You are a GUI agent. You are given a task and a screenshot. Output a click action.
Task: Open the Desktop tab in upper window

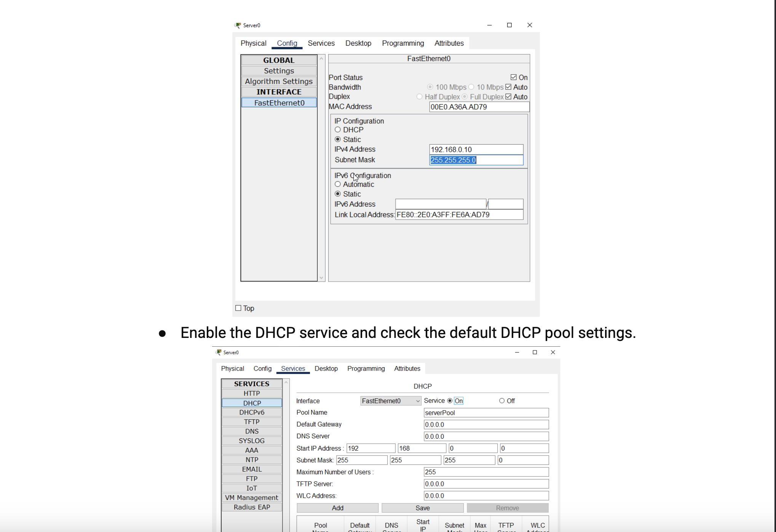click(x=358, y=43)
